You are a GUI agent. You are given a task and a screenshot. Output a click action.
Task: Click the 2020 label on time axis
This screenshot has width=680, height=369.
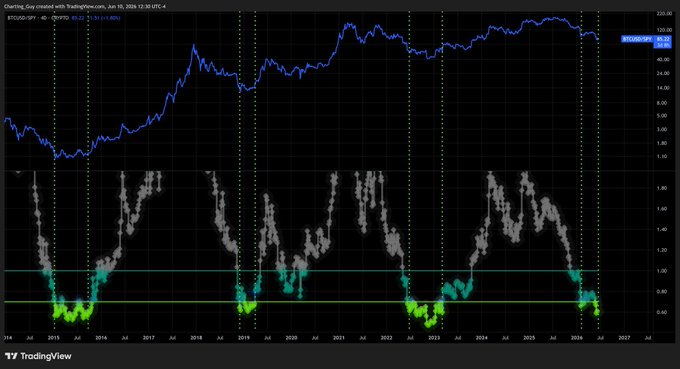click(x=291, y=337)
